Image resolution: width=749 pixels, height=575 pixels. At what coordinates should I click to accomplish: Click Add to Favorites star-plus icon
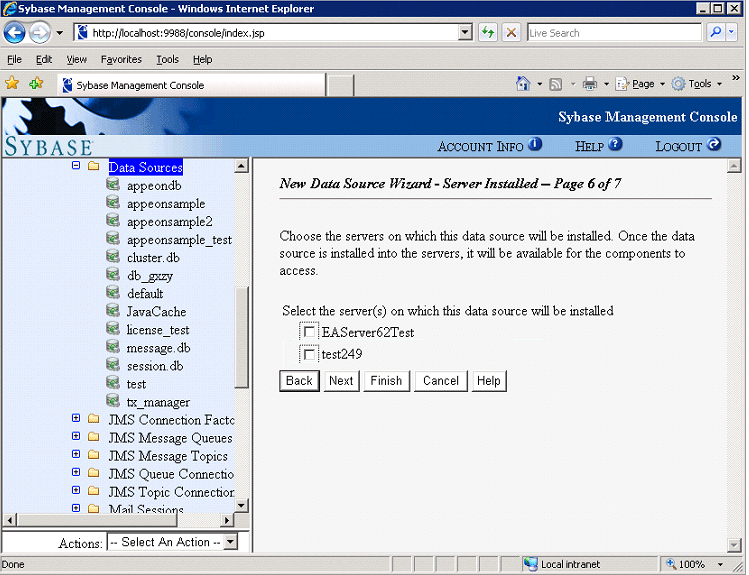tap(36, 84)
